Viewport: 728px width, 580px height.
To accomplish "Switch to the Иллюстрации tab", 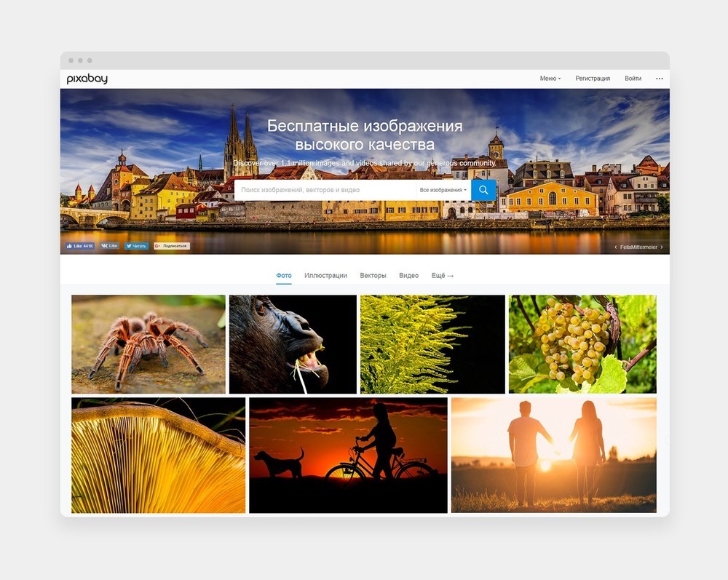I will 325,276.
